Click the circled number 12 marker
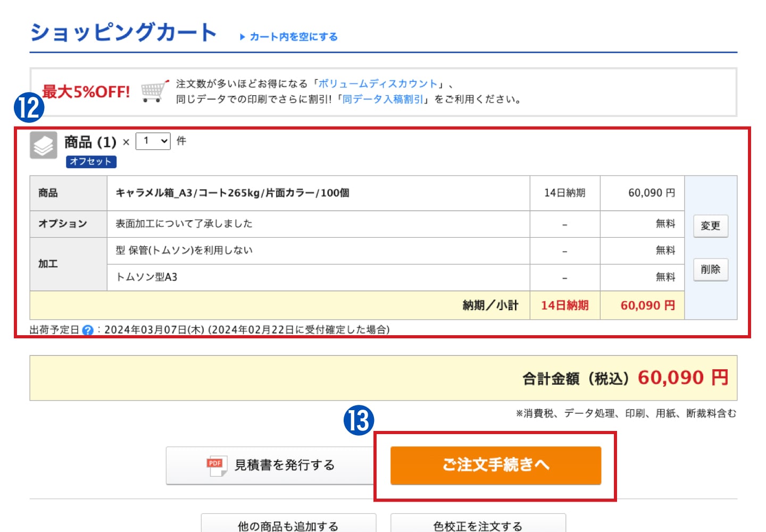The width and height of the screenshot is (766, 532). (x=29, y=106)
